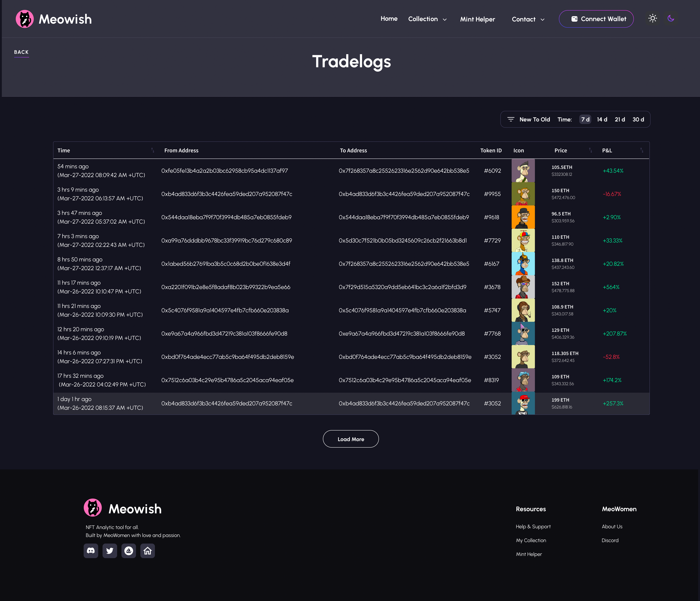The height and width of the screenshot is (601, 700).
Task: Sort by Price column arrows
Action: tap(591, 150)
